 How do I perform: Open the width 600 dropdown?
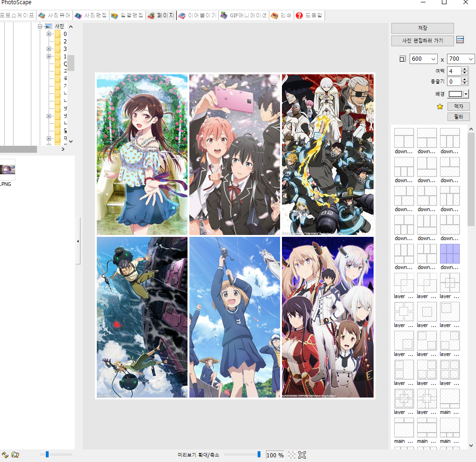[x=433, y=59]
